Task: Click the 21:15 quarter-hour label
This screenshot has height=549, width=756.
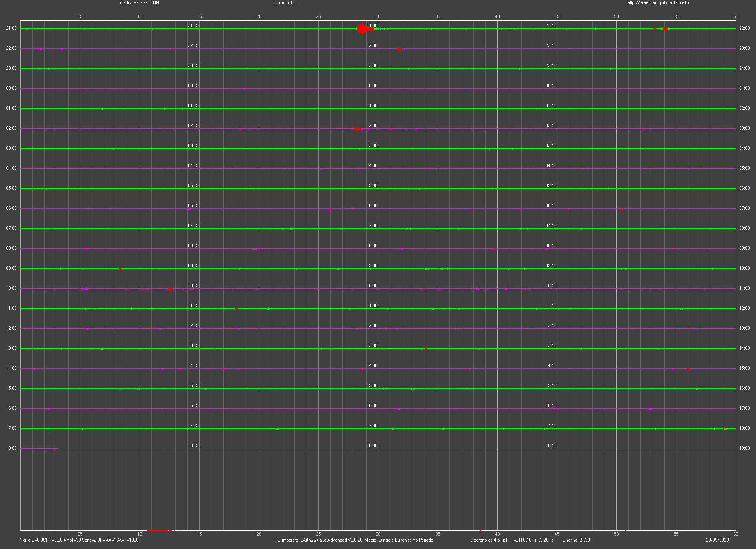Action: (193, 25)
